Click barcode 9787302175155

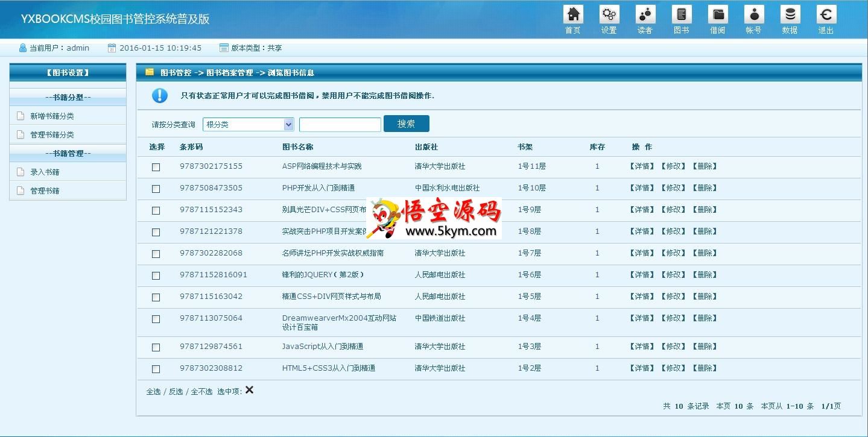click(211, 166)
